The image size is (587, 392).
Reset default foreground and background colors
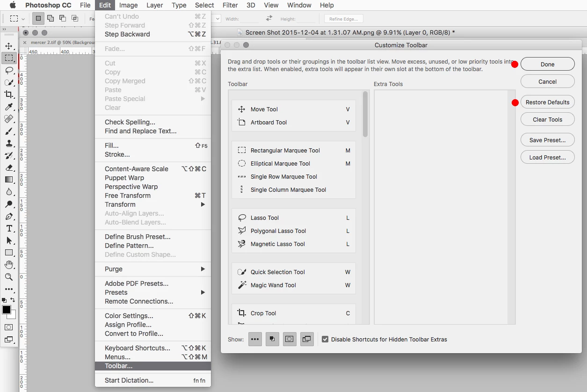click(x=4, y=300)
